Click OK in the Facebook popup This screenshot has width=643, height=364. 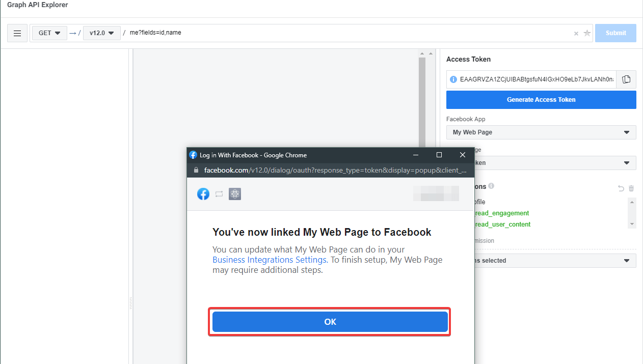(x=330, y=322)
